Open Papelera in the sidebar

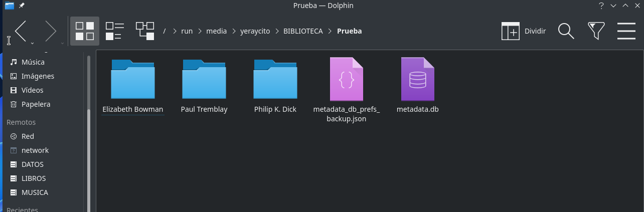click(36, 104)
